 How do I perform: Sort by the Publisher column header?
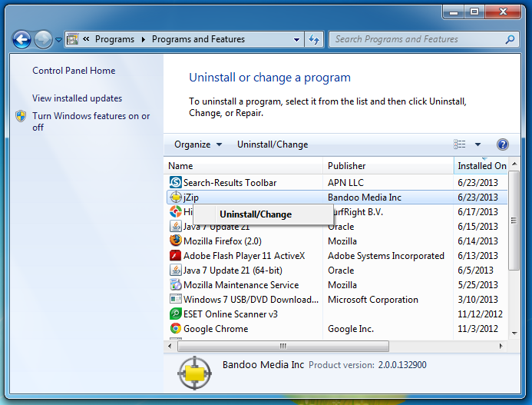(x=388, y=166)
